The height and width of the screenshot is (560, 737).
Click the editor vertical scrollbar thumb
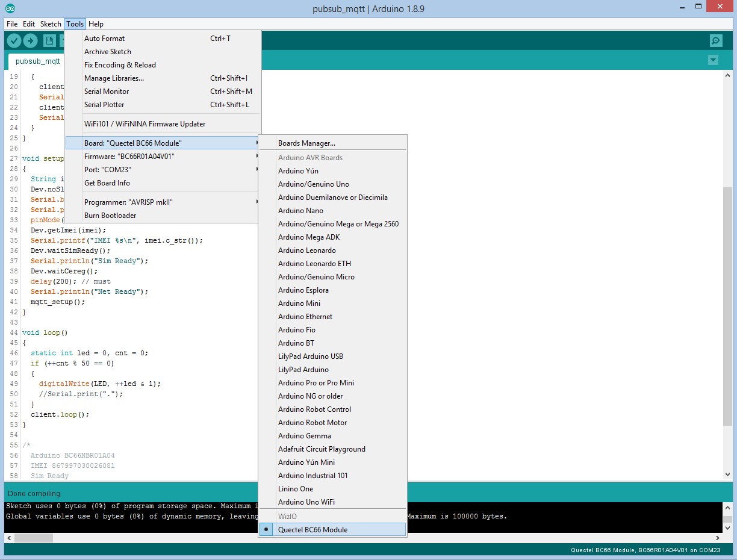(727, 305)
